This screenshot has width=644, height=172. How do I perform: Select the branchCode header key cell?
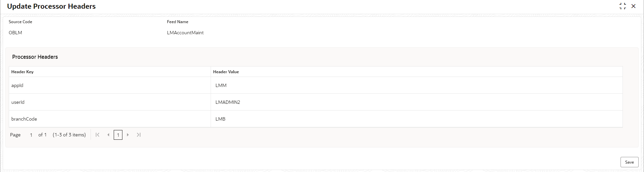pyautogui.click(x=110, y=119)
